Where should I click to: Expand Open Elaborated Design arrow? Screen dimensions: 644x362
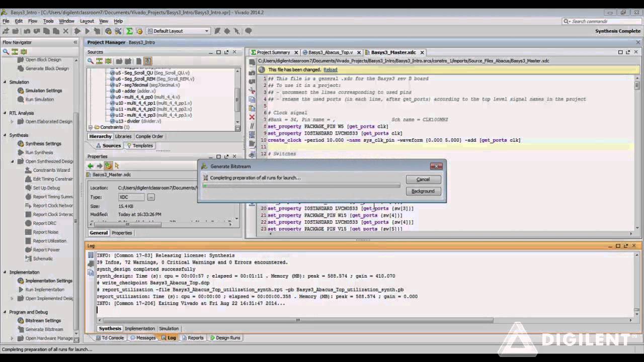[13, 122]
